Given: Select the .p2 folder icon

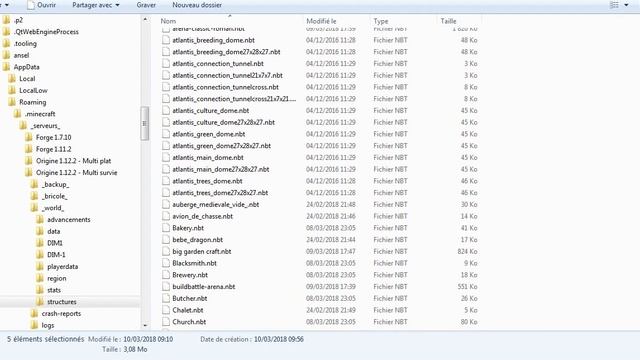Looking at the screenshot, I should 6,20.
